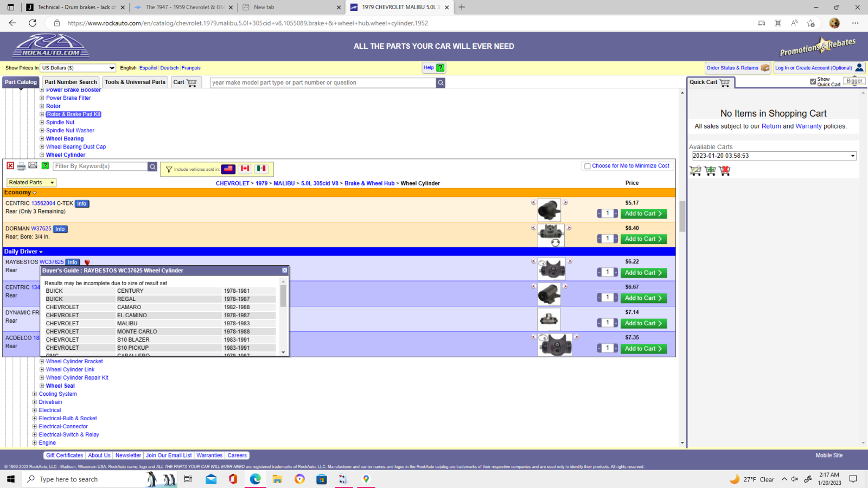Image resolution: width=868 pixels, height=488 pixels.
Task: Click previous image arrow for Raybestos $6.22
Action: (533, 261)
